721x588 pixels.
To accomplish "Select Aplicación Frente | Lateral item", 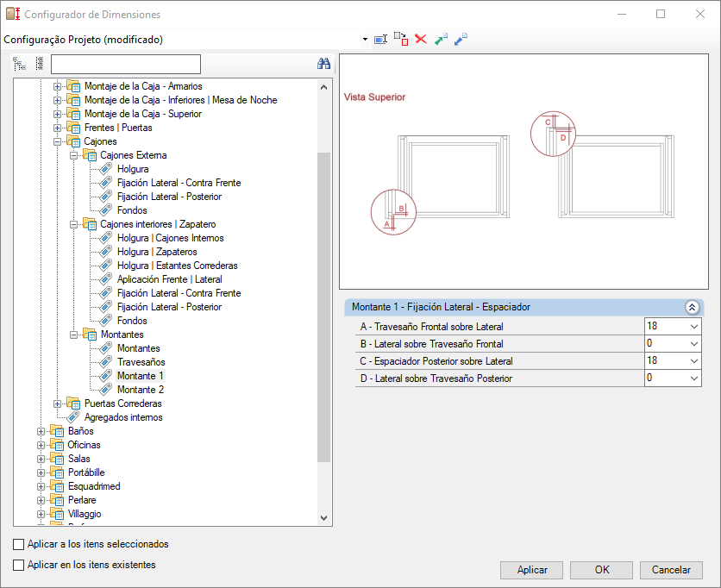I will (170, 279).
